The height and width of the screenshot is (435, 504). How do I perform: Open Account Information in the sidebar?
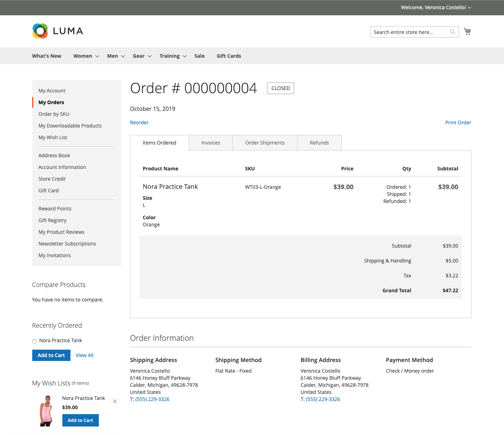[x=62, y=167]
